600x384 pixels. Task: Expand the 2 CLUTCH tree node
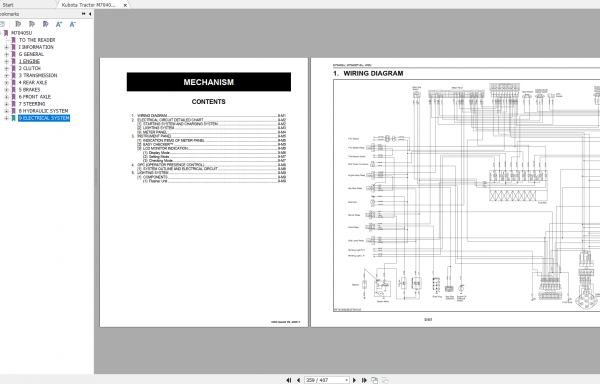(6, 68)
